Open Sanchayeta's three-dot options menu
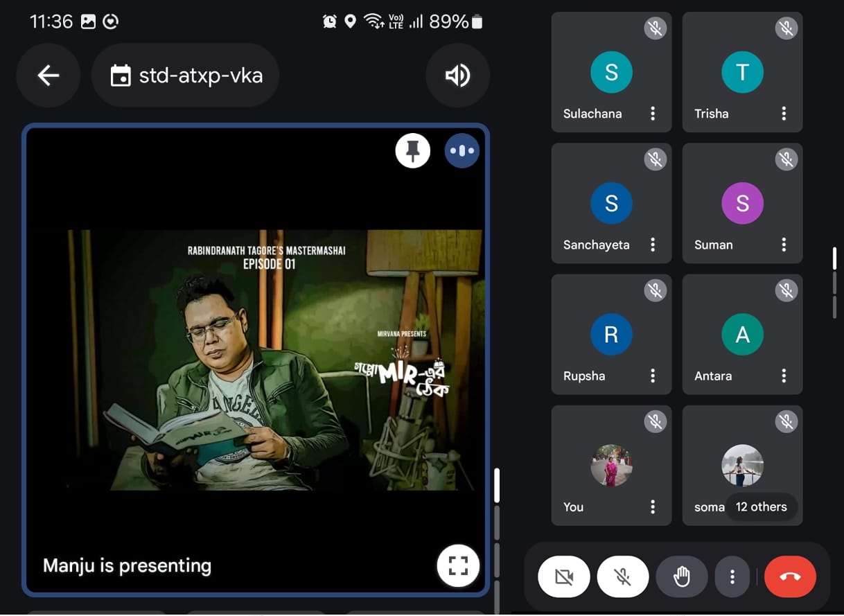Screen dimensions: 844x616 [x=653, y=245]
